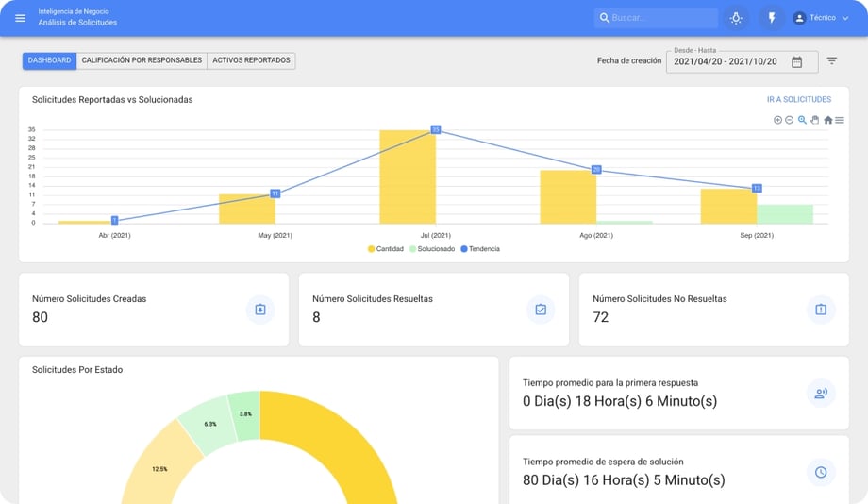This screenshot has height=504, width=868.
Task: Click the first response time person icon
Action: pos(821,394)
